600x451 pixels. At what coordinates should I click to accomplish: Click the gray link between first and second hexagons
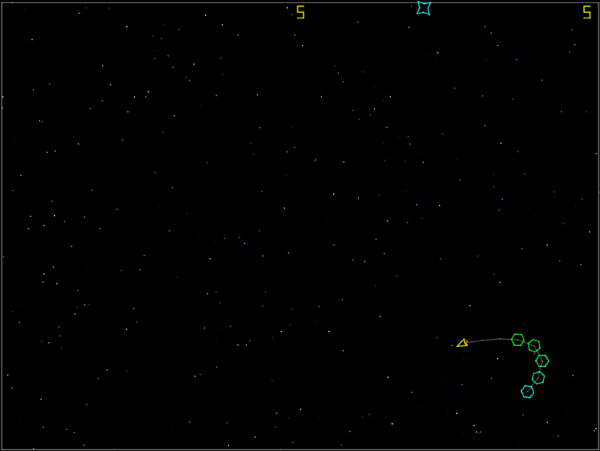tap(526, 342)
